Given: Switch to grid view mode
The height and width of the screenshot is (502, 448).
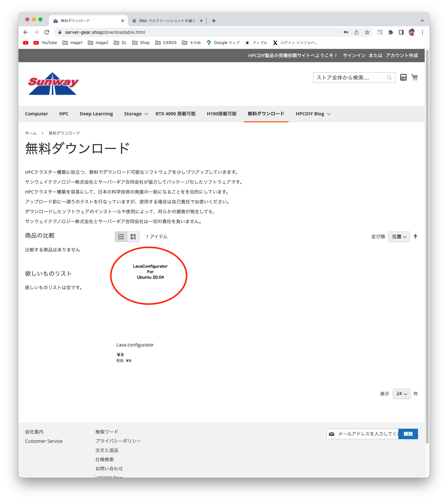Looking at the screenshot, I should pyautogui.click(x=121, y=237).
